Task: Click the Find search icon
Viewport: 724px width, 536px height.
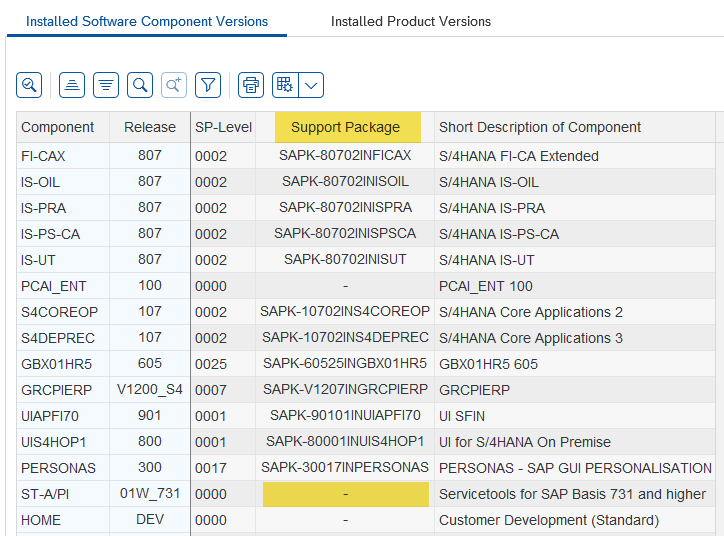Action: 140,85
